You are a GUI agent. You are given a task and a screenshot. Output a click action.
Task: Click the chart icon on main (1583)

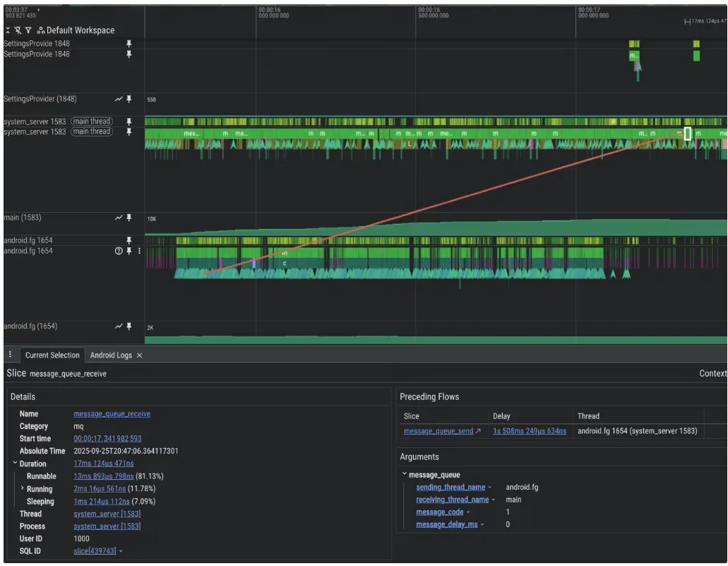(x=119, y=218)
